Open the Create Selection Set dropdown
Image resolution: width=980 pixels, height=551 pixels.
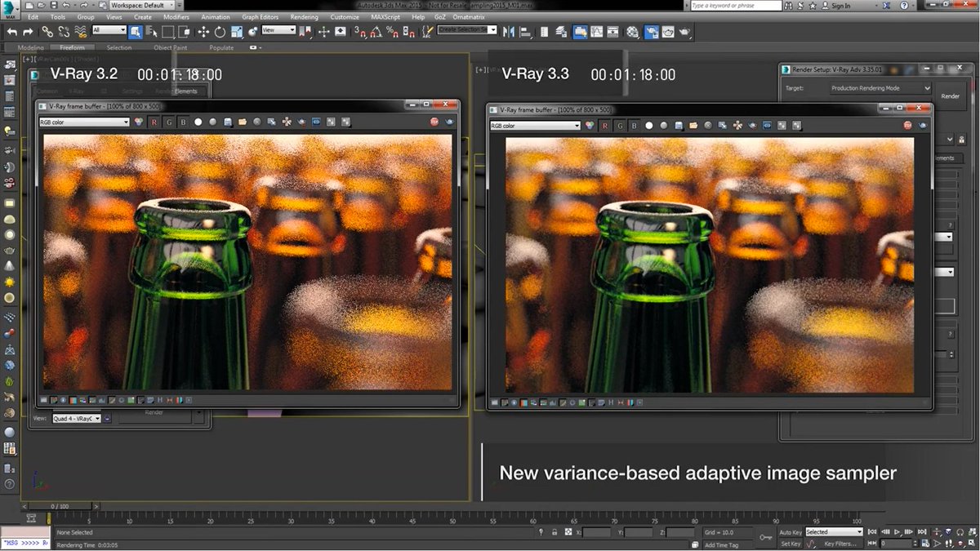click(467, 29)
